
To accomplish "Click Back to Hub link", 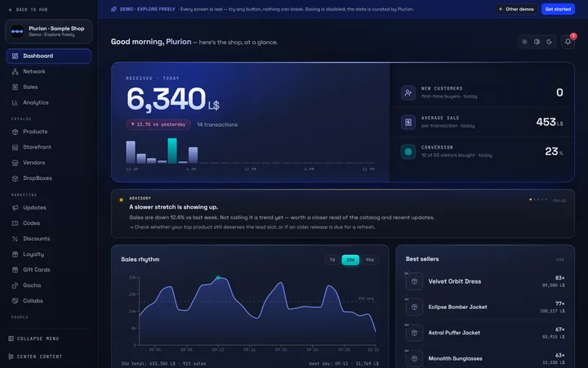I will tap(28, 10).
